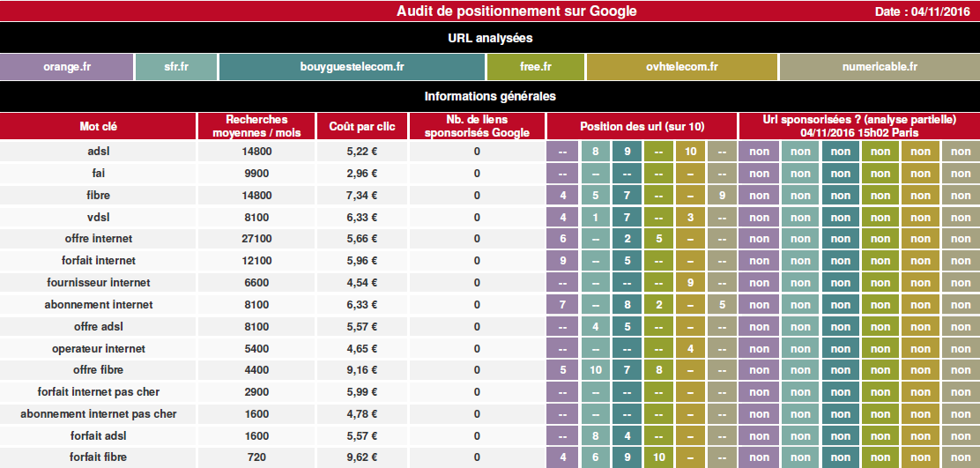Click the 4,54 € cost value
This screenshot has width=980, height=468.
click(362, 282)
